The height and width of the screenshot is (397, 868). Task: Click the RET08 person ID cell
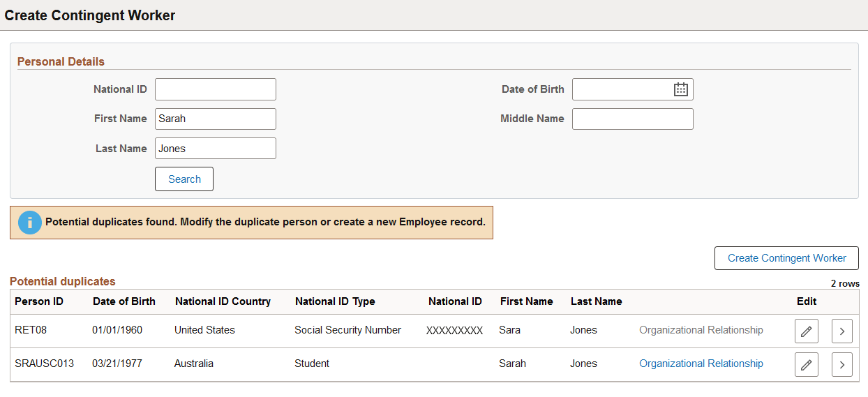[31, 330]
